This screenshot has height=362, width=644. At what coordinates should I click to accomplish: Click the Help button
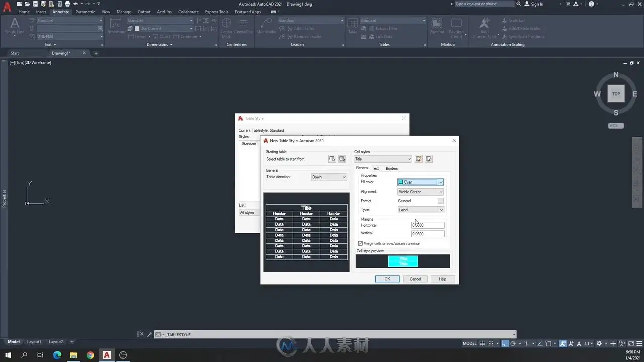(x=442, y=279)
